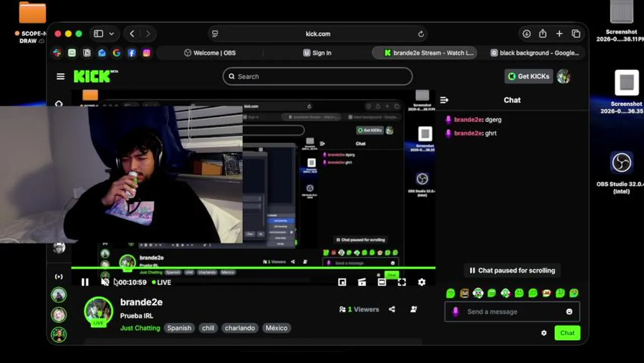Click the follow user icon beside share
Screen dimensions: 644x363
(x=414, y=310)
